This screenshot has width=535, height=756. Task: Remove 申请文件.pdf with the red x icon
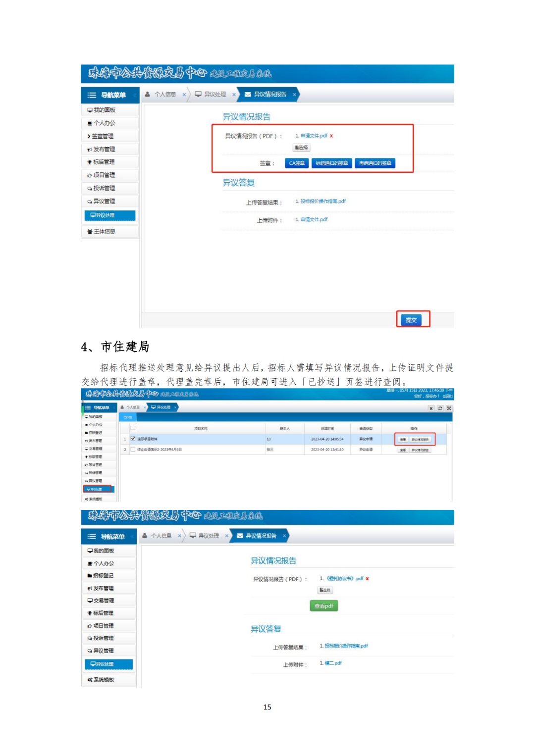tap(331, 136)
